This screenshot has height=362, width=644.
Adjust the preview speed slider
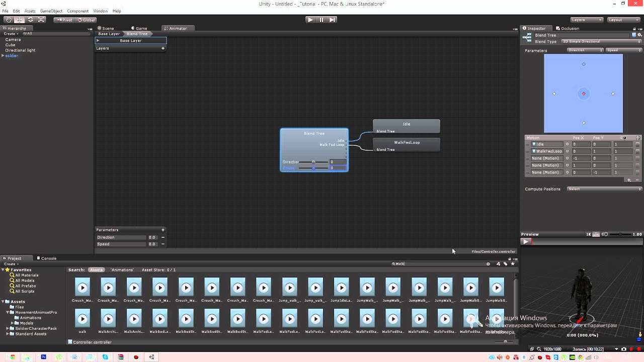pyautogui.click(x=619, y=234)
